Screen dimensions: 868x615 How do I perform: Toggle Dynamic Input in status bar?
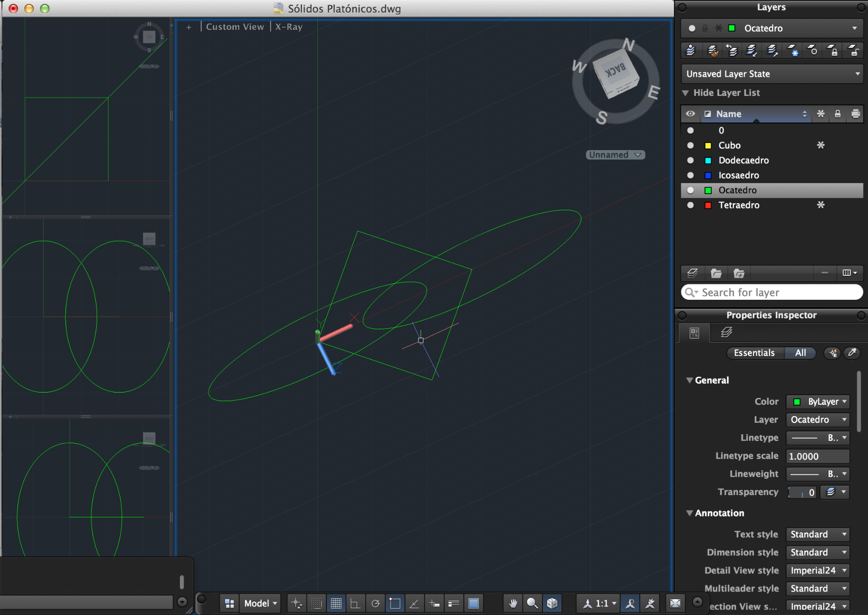pos(434,603)
